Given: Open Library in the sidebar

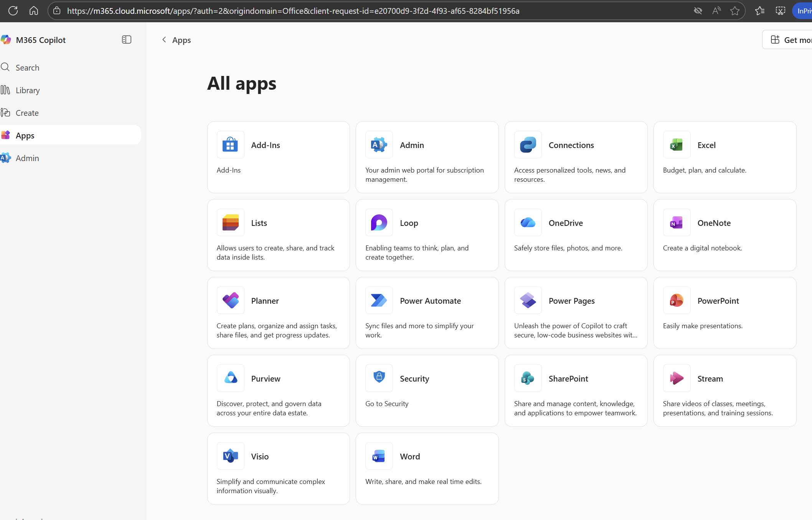Looking at the screenshot, I should click(71, 90).
